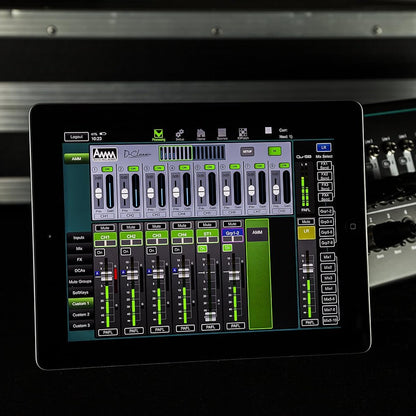Click the AMM logo in the panel
The width and height of the screenshot is (416, 416).
click(105, 154)
